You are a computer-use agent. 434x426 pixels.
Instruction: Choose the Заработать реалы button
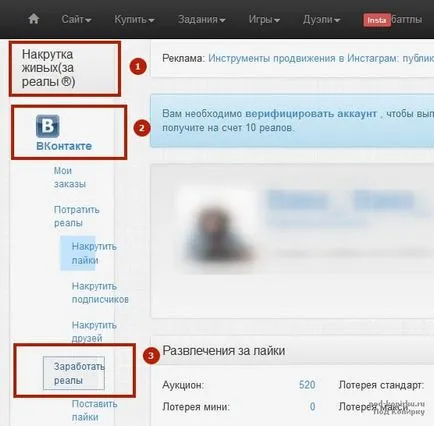(74, 373)
